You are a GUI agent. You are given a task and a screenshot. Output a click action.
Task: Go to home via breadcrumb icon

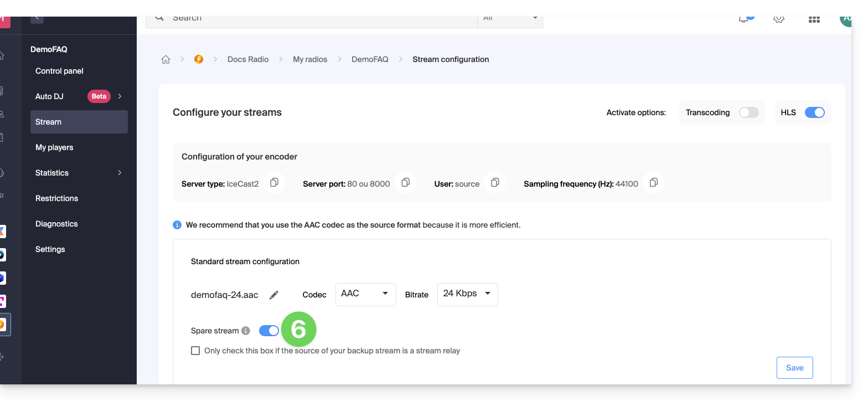166,60
